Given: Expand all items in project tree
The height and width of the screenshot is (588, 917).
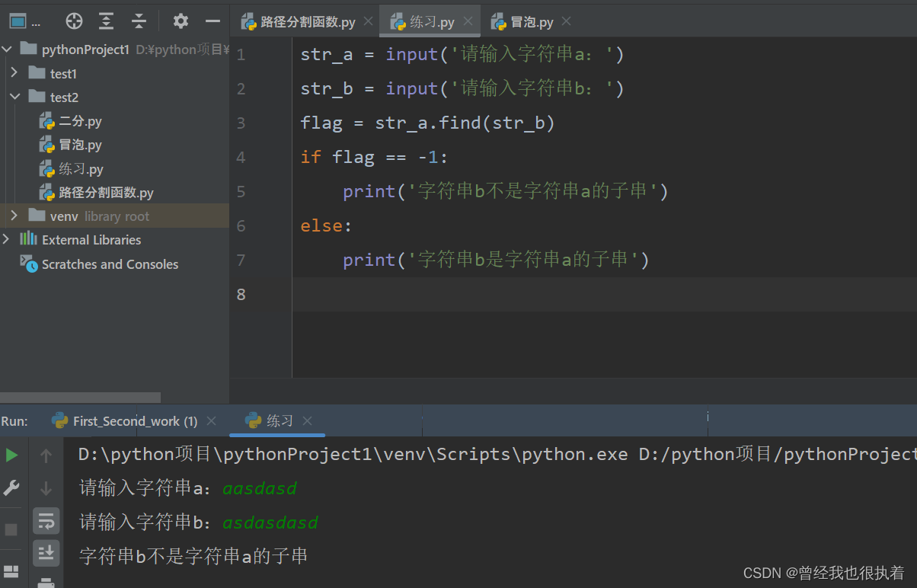Looking at the screenshot, I should click(107, 21).
